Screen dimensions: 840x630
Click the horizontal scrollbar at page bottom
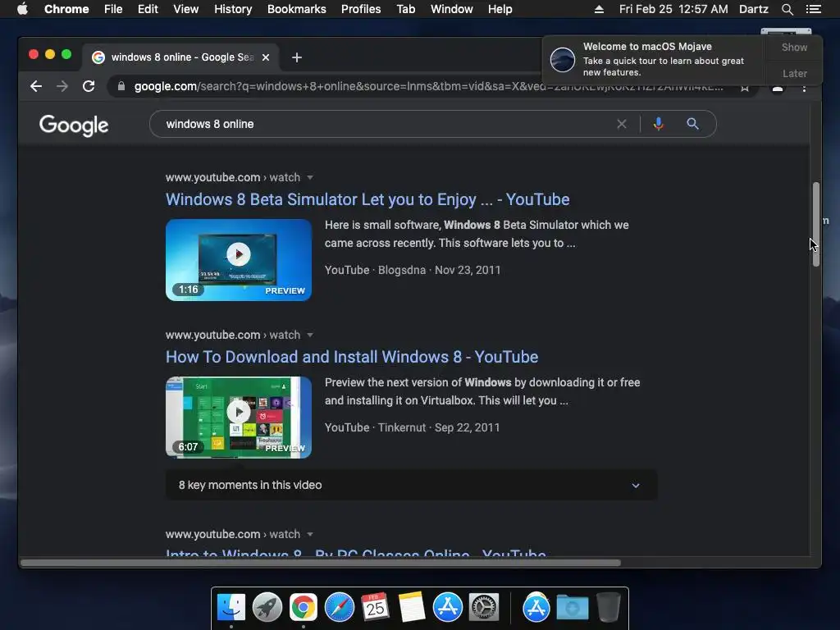point(321,563)
